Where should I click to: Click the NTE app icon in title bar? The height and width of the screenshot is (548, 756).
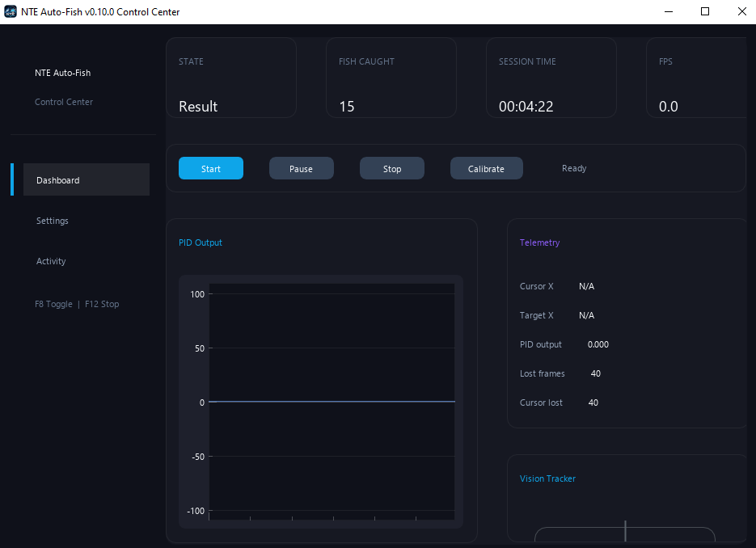[x=11, y=11]
